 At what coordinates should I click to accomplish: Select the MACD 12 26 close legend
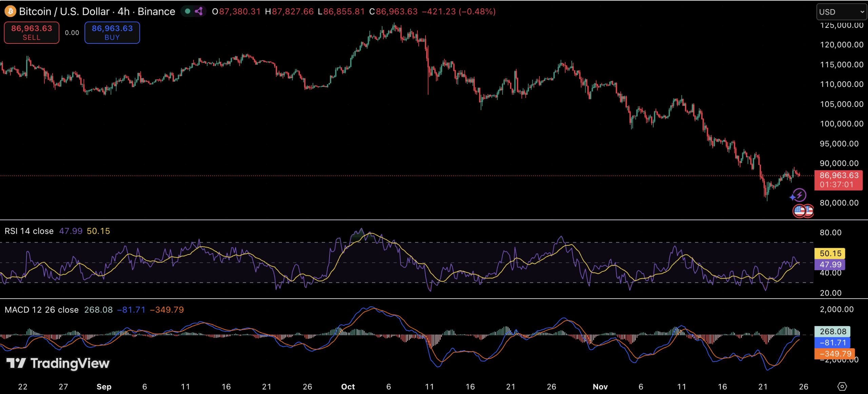pos(41,310)
